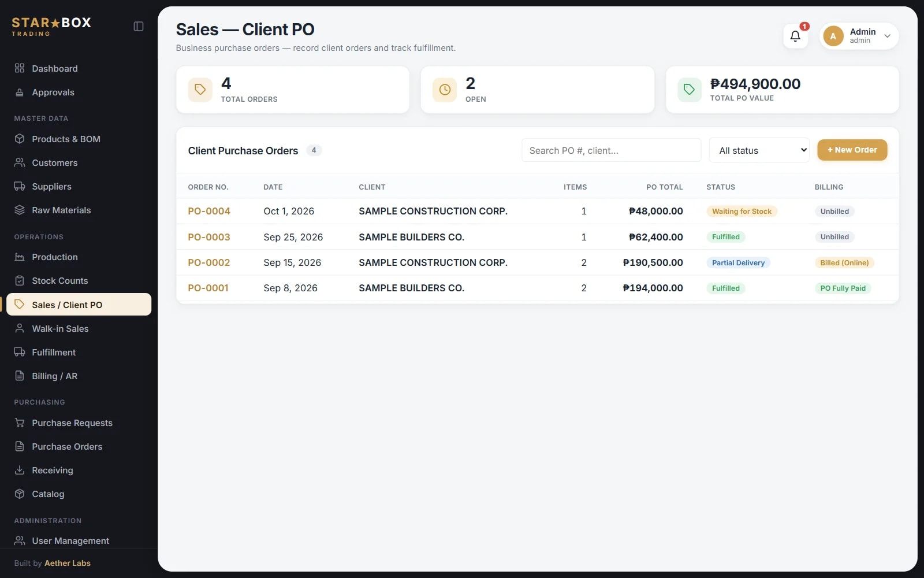Expand the Admin account menu chevron
Screen dimensions: 924x578
(x=888, y=36)
